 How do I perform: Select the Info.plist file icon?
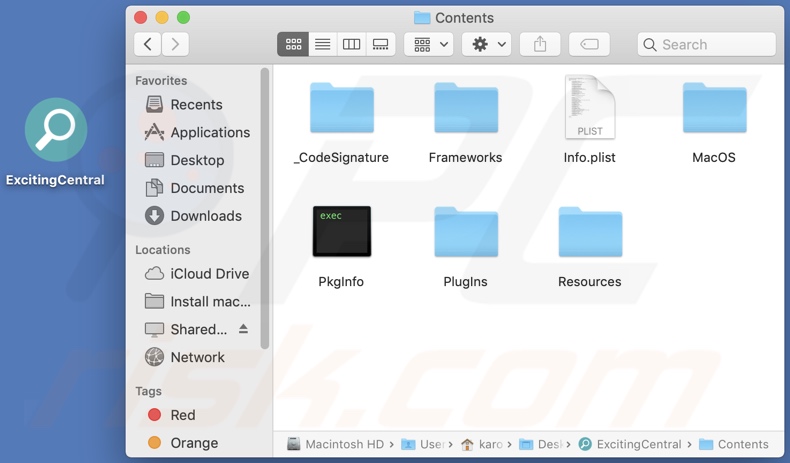click(590, 107)
